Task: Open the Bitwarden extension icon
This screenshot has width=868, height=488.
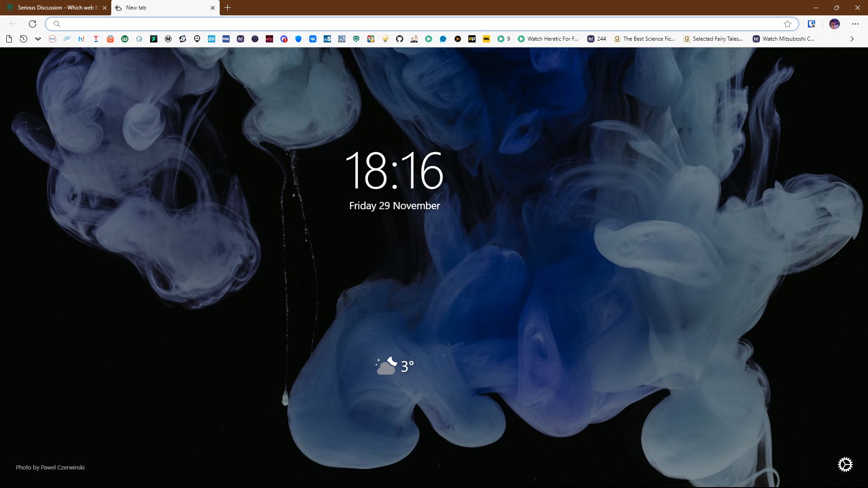Action: pos(811,24)
